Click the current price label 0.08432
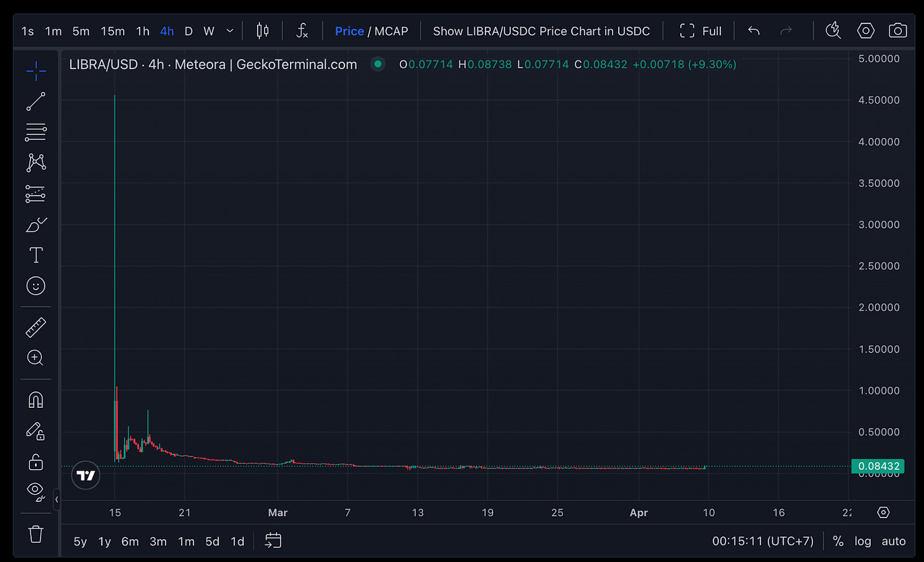Screen dimensions: 924x562 (x=879, y=466)
